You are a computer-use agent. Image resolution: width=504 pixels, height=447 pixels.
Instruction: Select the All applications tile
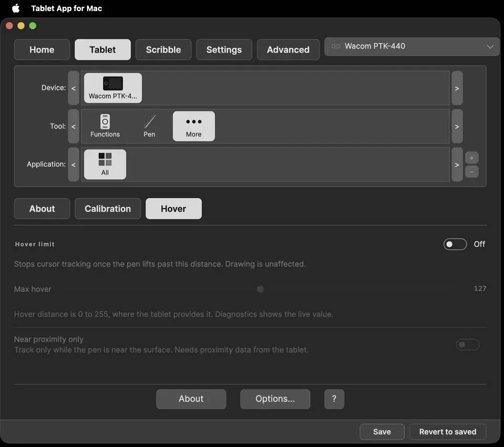tap(105, 164)
